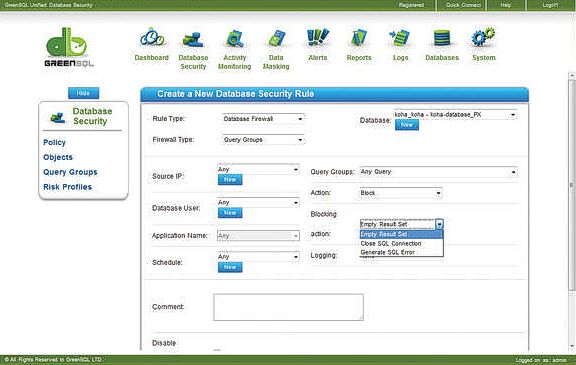
Task: Open the Source IP dropdown
Action: (x=258, y=169)
